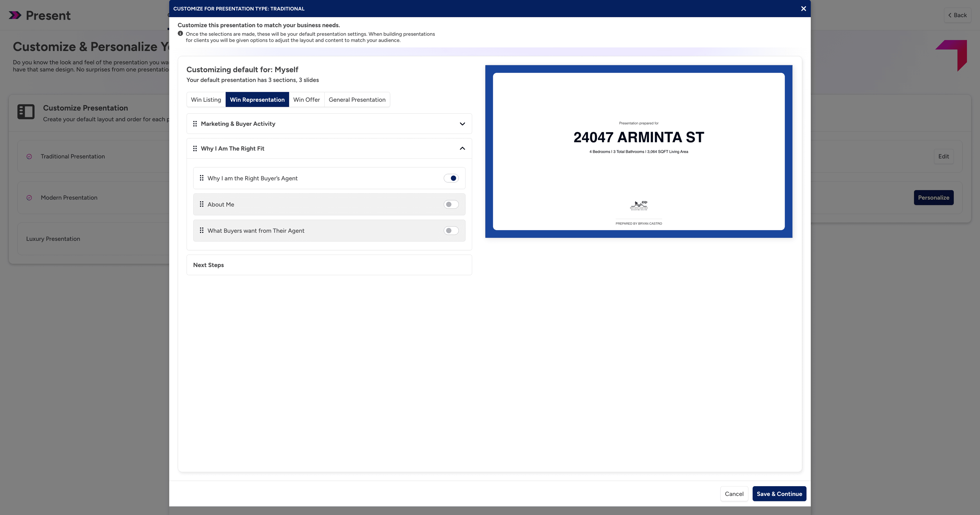The width and height of the screenshot is (980, 515).
Task: Click the info icon near customization note
Action: [x=180, y=33]
